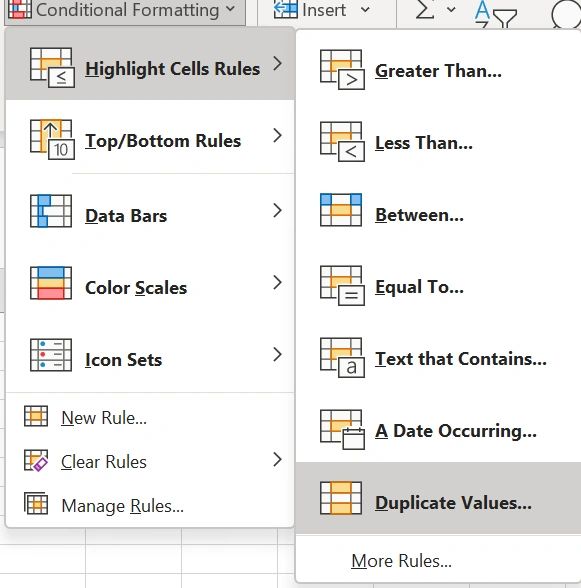This screenshot has width=581, height=588.
Task: Click the Text that Contains icon
Action: (342, 357)
